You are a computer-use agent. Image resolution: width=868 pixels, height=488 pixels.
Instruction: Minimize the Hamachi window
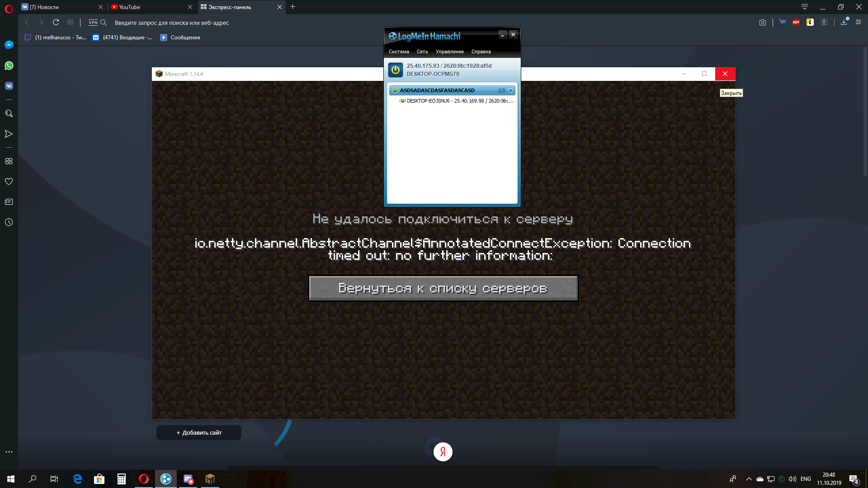(x=502, y=35)
